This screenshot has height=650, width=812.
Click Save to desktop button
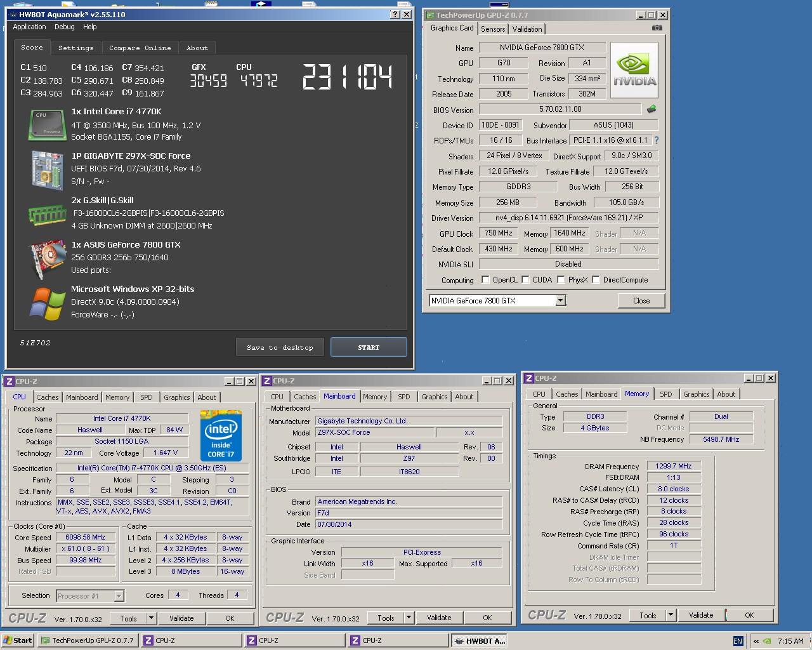click(x=280, y=347)
